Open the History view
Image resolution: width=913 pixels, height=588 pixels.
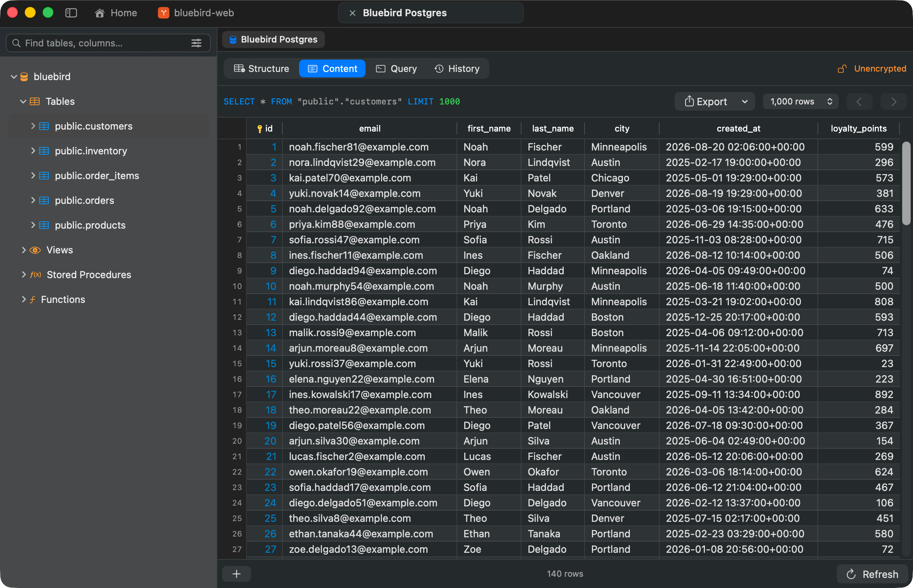[457, 68]
